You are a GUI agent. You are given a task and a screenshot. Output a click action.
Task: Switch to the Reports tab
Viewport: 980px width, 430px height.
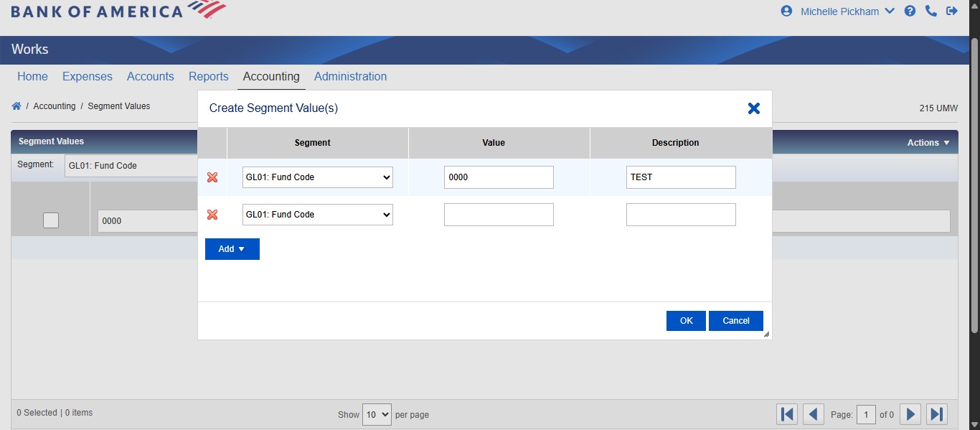coord(208,76)
